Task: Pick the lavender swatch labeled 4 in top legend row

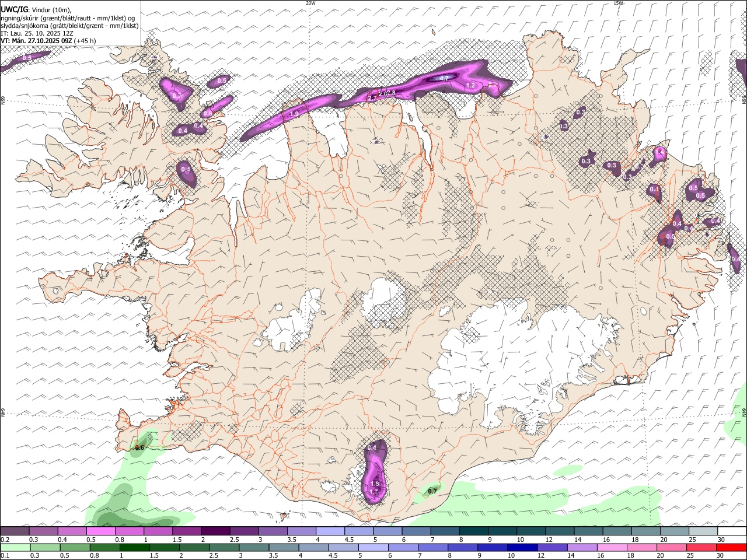Action: point(330,531)
